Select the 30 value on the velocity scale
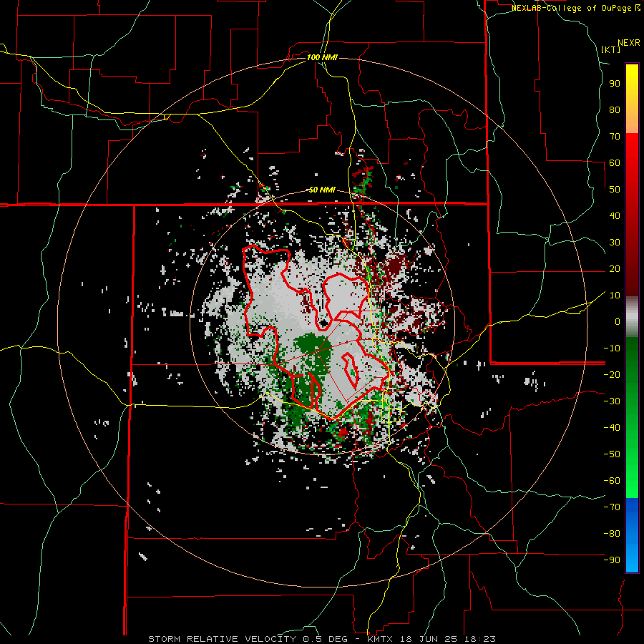 click(615, 243)
